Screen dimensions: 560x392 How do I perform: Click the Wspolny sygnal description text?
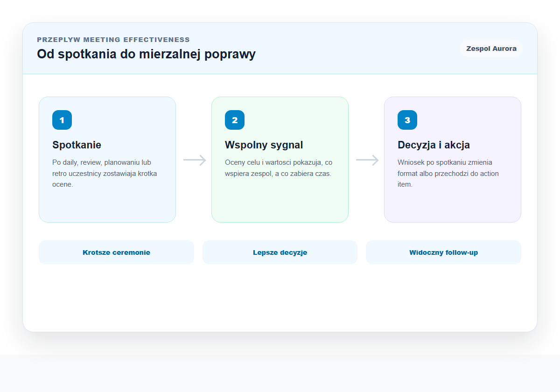point(279,168)
